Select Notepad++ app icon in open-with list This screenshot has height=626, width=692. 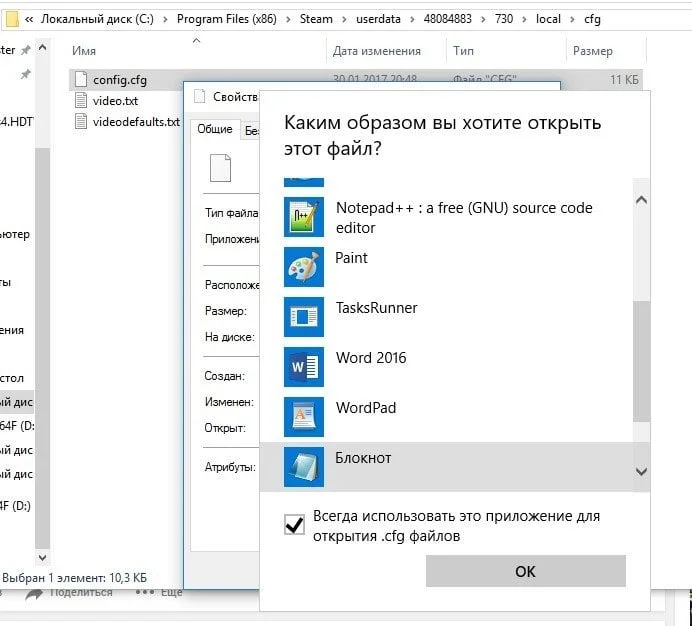304,217
